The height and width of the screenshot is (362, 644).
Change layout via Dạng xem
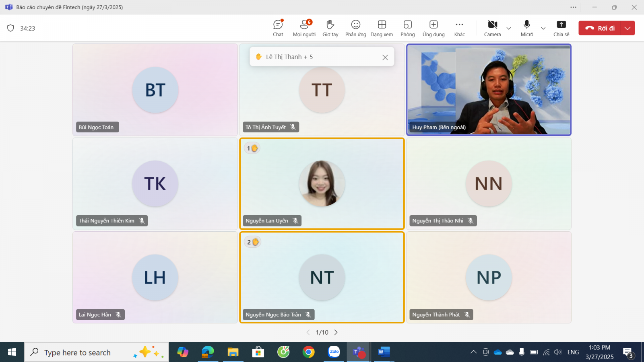tap(382, 28)
